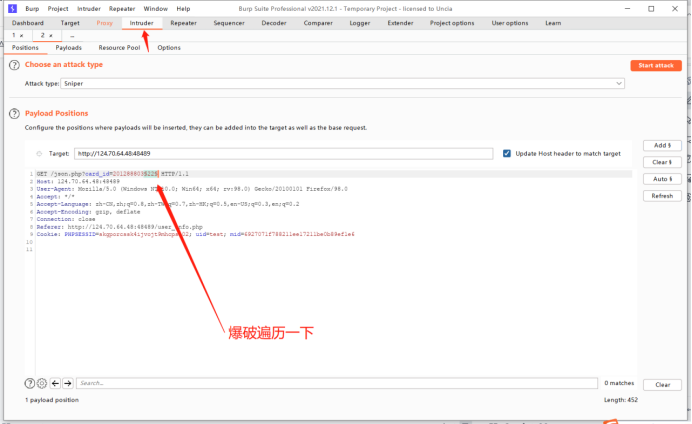The width and height of the screenshot is (692, 424).
Task: Click the Host header line
Action: click(x=78, y=181)
